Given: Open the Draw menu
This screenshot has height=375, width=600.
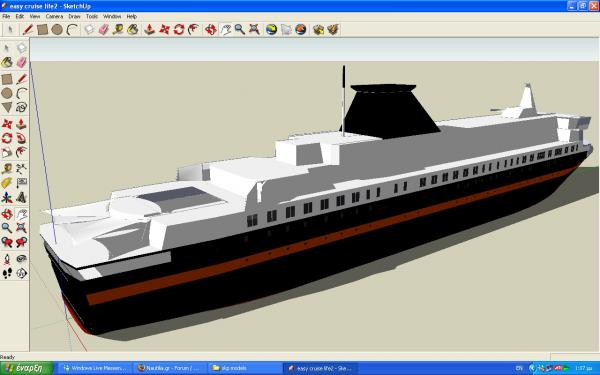Looking at the screenshot, I should click(74, 16).
